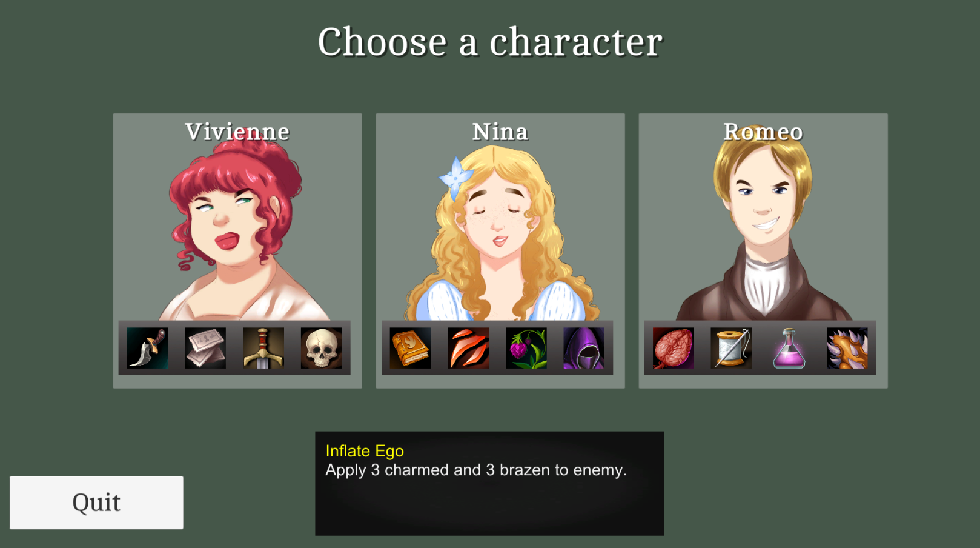
Task: Click Vivienne's paper notes ability icon
Action: tap(205, 348)
